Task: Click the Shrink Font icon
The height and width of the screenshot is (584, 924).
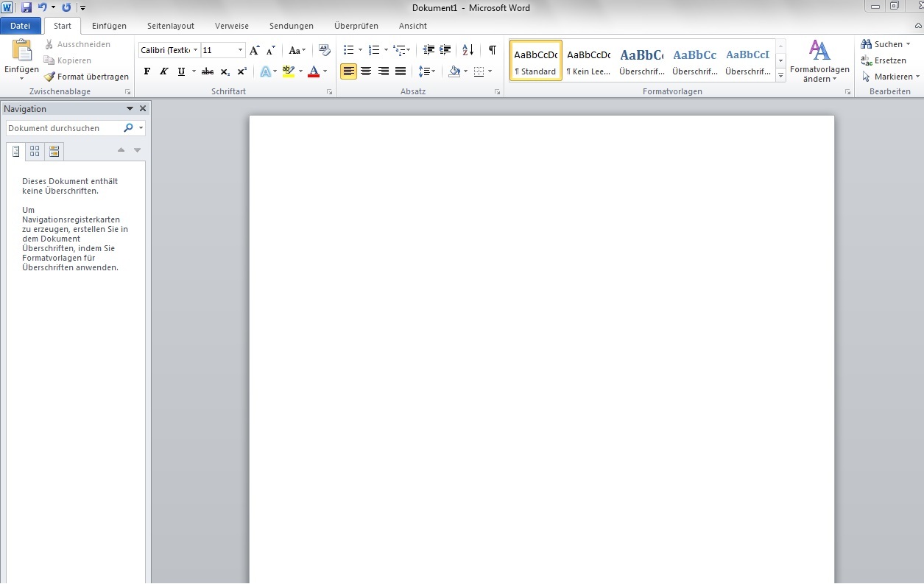Action: tap(271, 50)
